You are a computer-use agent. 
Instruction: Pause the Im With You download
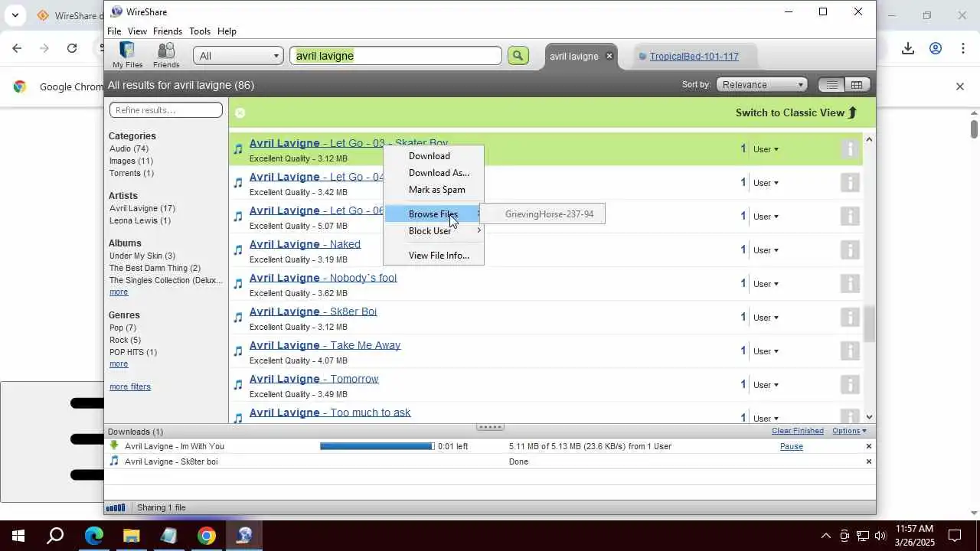792,446
